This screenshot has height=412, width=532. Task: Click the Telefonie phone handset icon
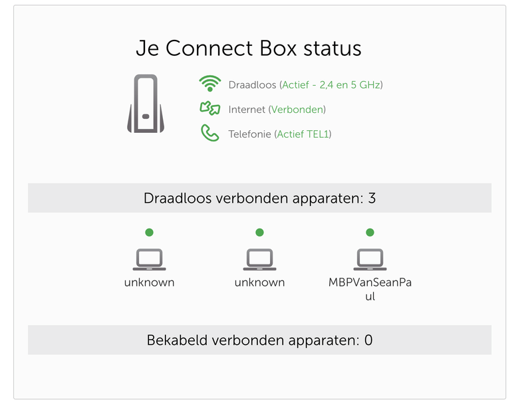209,134
